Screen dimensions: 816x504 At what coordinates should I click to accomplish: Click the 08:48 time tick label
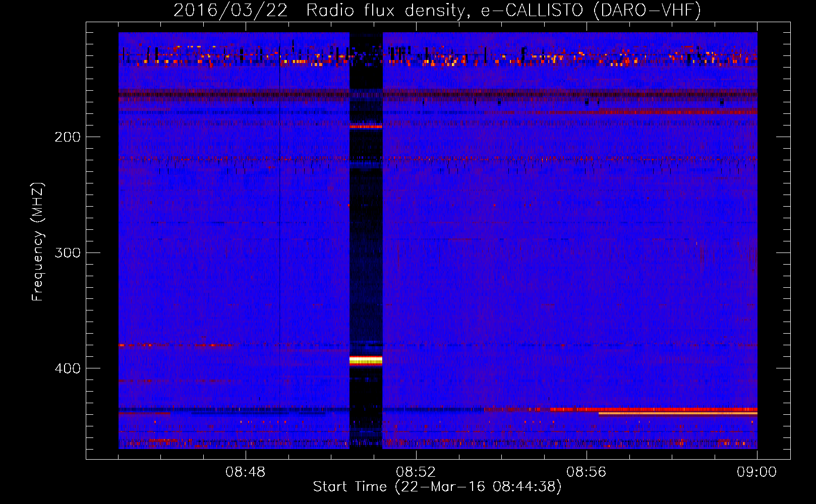click(x=246, y=472)
